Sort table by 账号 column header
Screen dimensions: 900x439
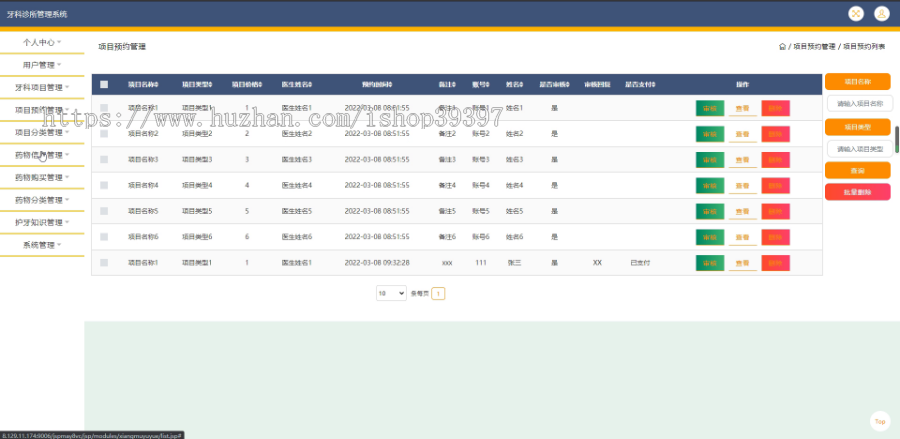(481, 84)
